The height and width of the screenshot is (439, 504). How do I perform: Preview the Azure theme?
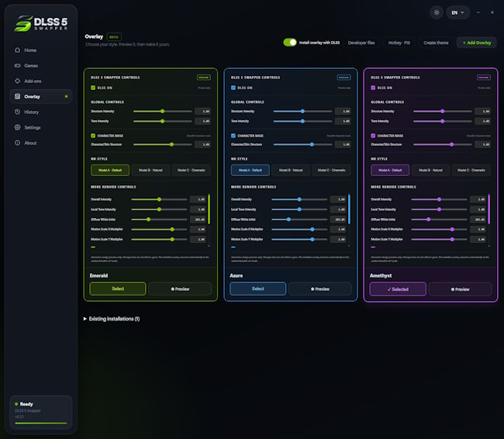(319, 289)
